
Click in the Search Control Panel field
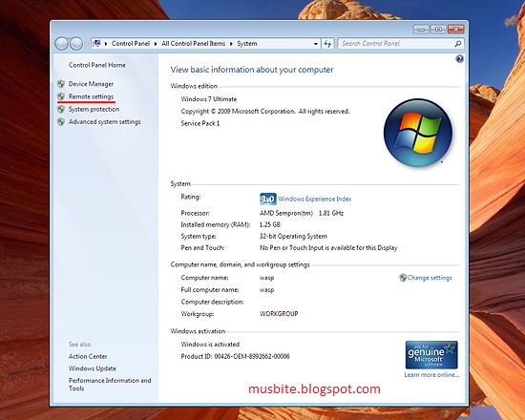pos(396,44)
